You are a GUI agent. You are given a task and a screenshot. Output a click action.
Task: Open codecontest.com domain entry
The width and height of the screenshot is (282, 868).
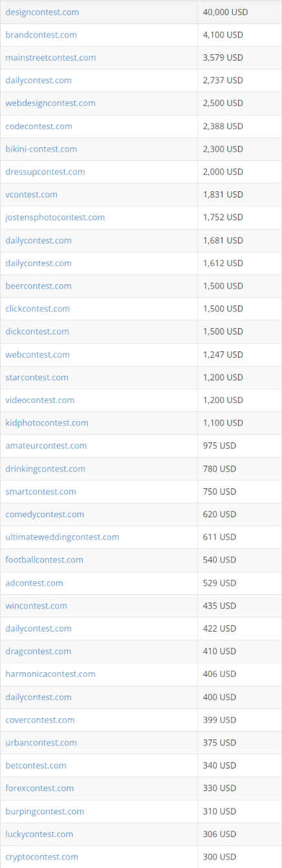39,126
